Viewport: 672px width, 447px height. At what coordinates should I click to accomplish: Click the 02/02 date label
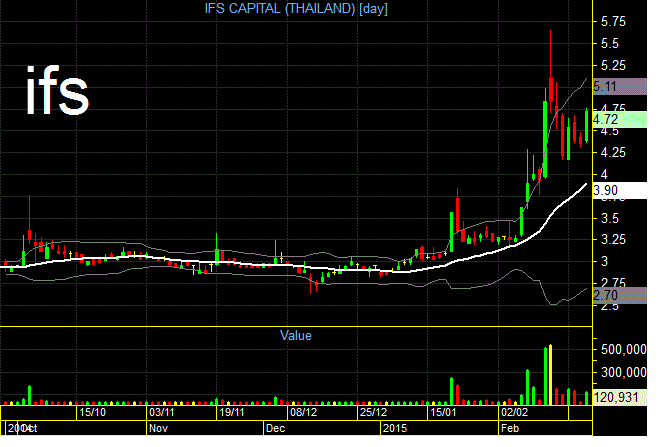pyautogui.click(x=514, y=412)
